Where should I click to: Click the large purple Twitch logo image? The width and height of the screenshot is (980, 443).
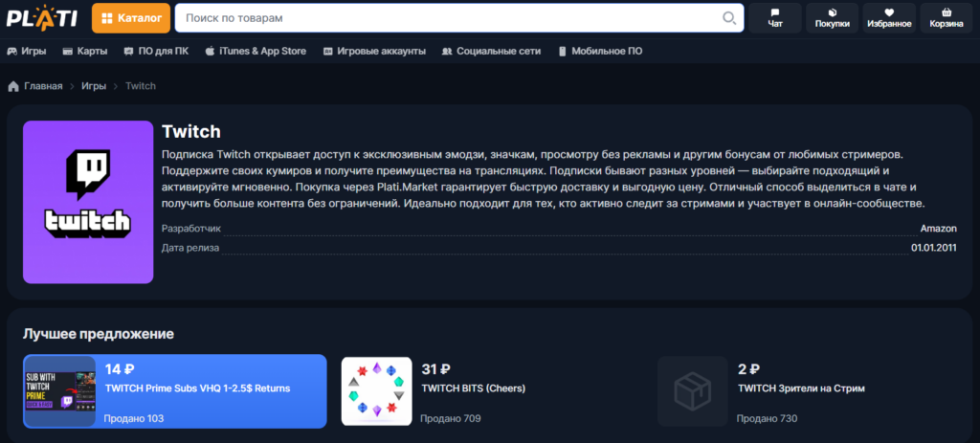pos(88,202)
